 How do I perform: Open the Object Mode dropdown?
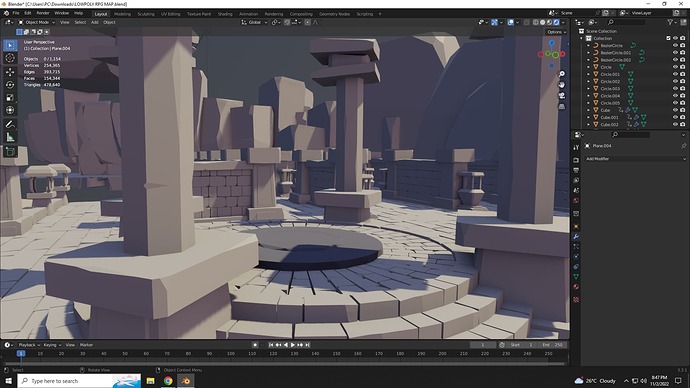[x=37, y=22]
